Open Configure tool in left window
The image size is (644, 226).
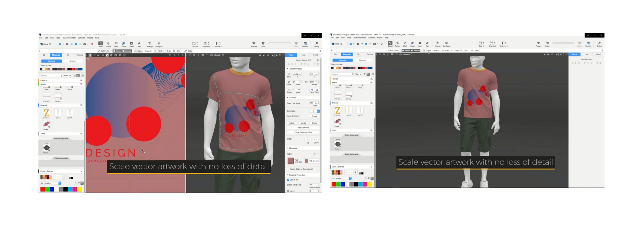159,44
